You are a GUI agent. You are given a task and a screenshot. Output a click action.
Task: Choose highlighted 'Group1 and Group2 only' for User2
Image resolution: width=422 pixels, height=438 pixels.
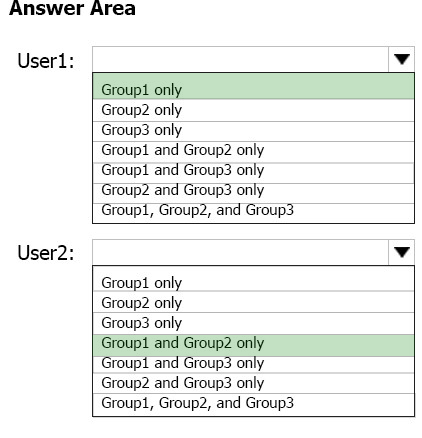253,345
